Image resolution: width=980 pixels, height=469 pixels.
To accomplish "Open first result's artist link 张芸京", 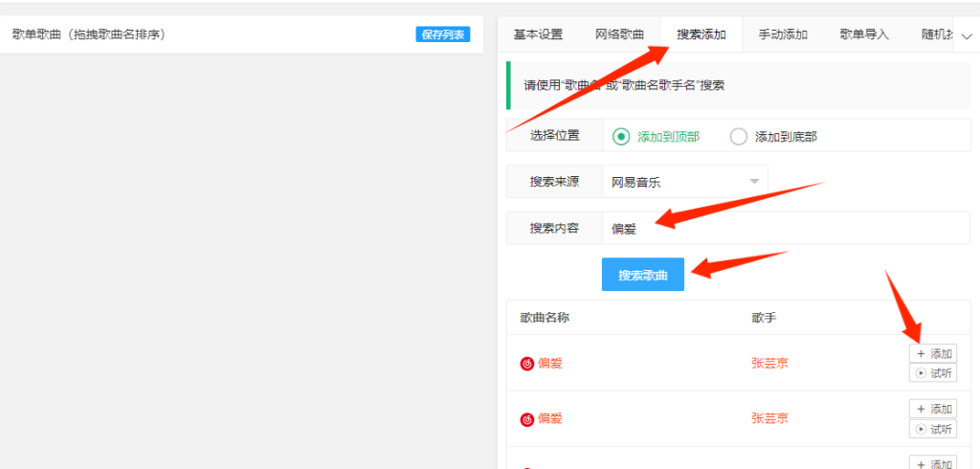I will pos(769,364).
